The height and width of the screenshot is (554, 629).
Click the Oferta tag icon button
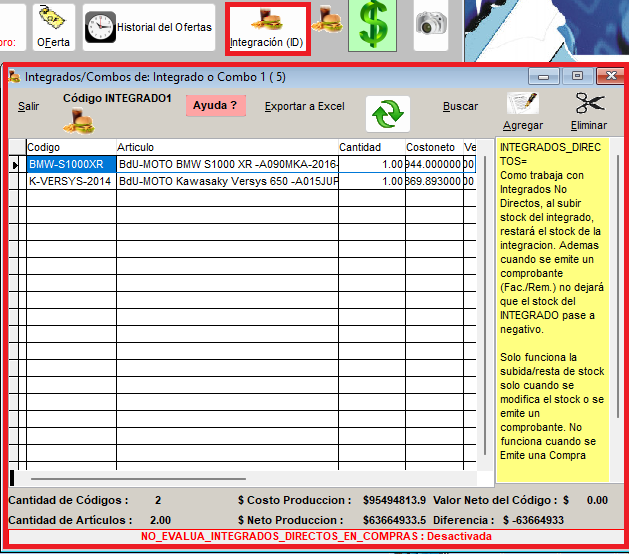pos(53,27)
